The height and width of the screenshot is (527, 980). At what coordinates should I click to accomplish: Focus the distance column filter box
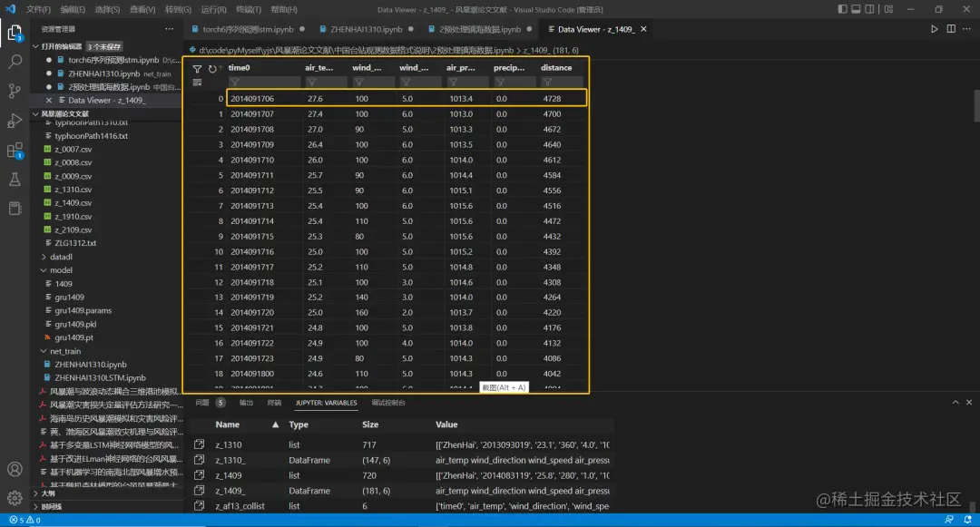(x=562, y=82)
